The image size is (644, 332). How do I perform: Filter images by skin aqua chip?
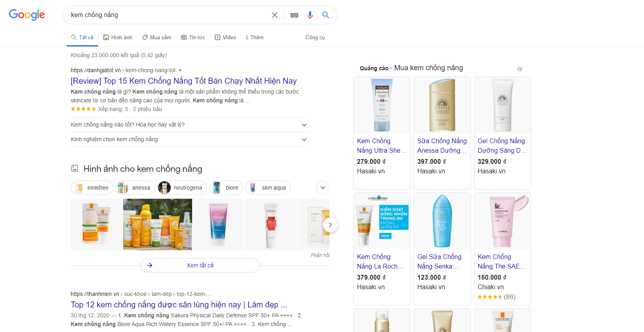coord(268,188)
